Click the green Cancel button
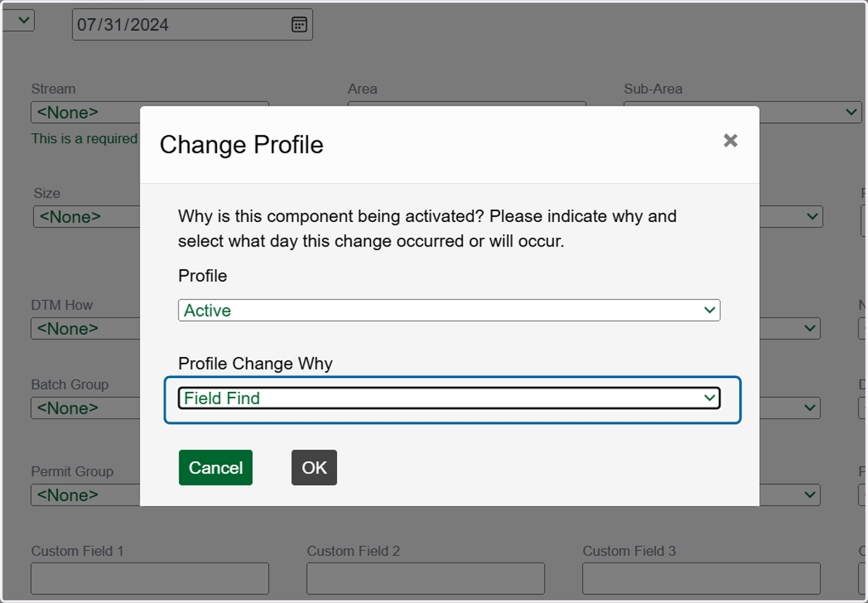Image resolution: width=868 pixels, height=603 pixels. [216, 468]
